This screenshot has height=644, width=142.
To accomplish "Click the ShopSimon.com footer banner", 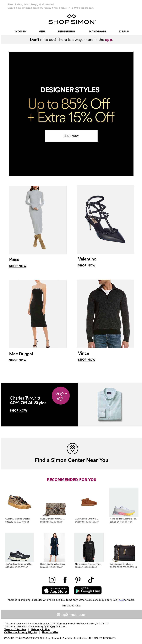I will (x=71, y=614).
